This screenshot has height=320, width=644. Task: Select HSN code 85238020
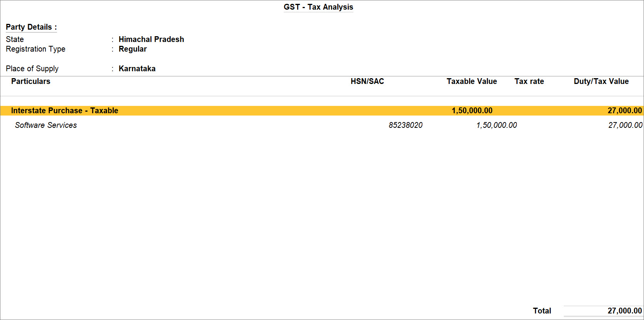tap(405, 125)
